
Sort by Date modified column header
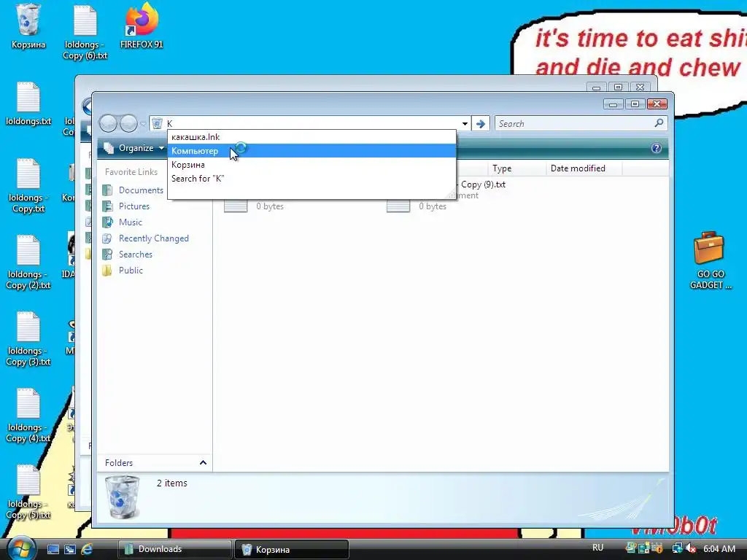(584, 168)
